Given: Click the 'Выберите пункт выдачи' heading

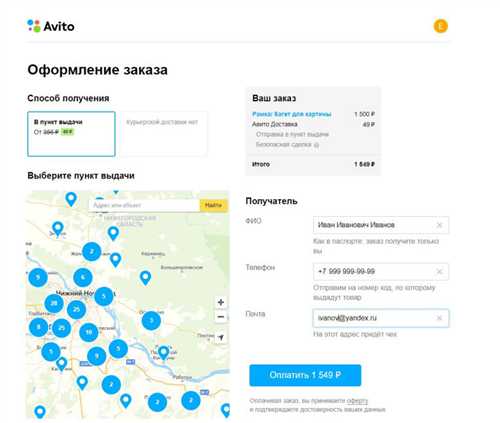Looking at the screenshot, I should (x=81, y=176).
